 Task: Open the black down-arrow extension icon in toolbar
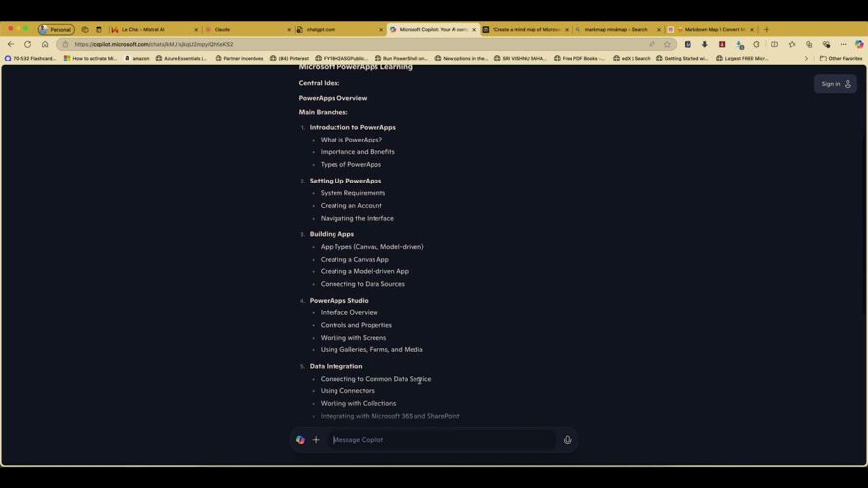pyautogui.click(x=705, y=44)
